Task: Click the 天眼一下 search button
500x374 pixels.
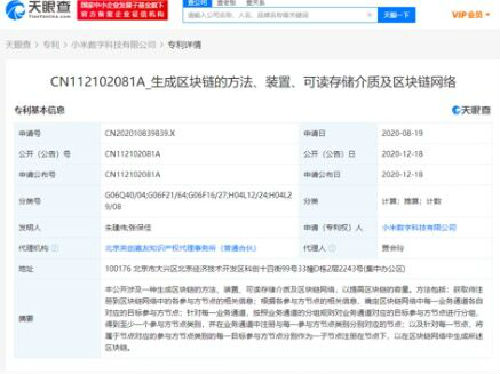Action: pos(396,15)
